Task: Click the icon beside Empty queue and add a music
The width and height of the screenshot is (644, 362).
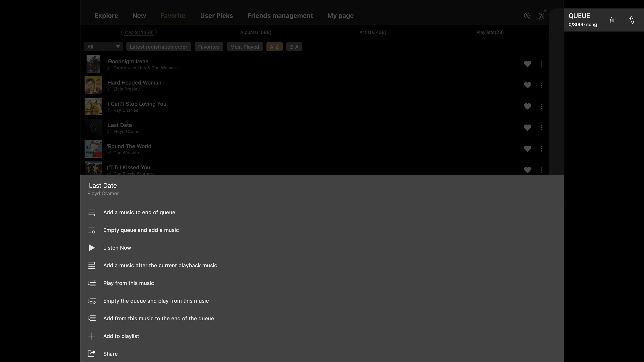Action: (92, 230)
